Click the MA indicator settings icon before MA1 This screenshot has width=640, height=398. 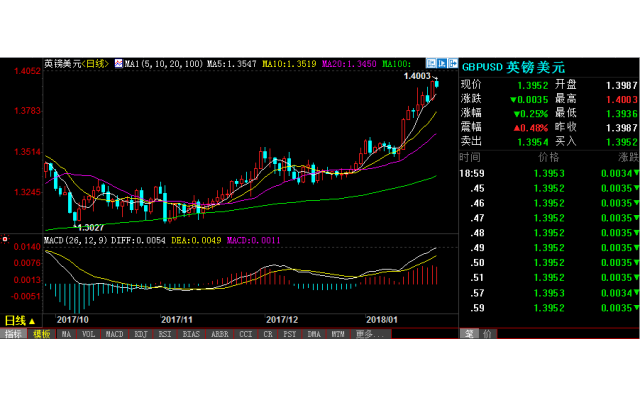pyautogui.click(x=118, y=63)
